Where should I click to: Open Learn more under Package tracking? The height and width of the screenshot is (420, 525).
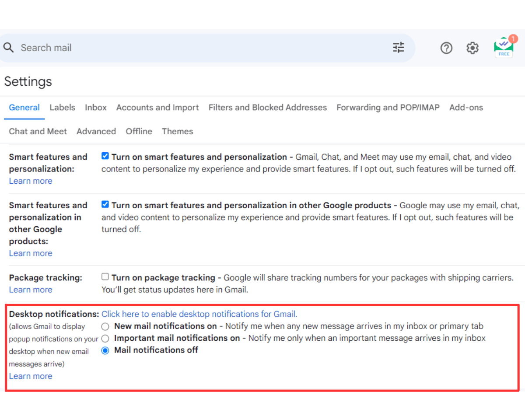pyautogui.click(x=31, y=290)
